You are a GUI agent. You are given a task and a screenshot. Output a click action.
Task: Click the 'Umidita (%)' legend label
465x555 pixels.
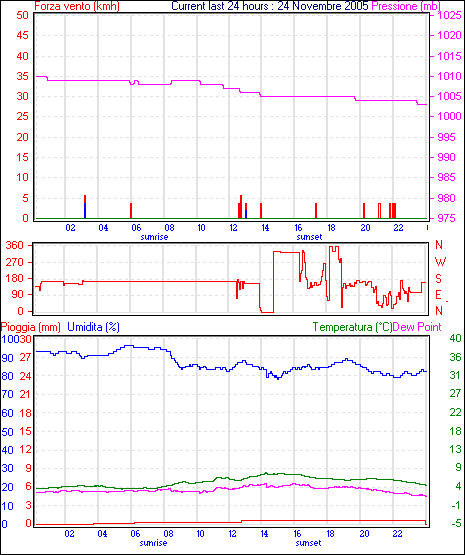point(93,327)
